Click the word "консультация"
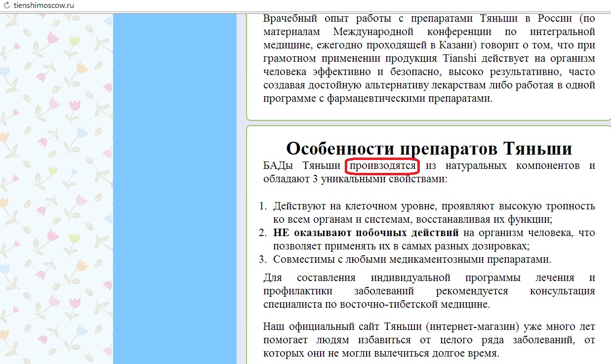 (563, 291)
